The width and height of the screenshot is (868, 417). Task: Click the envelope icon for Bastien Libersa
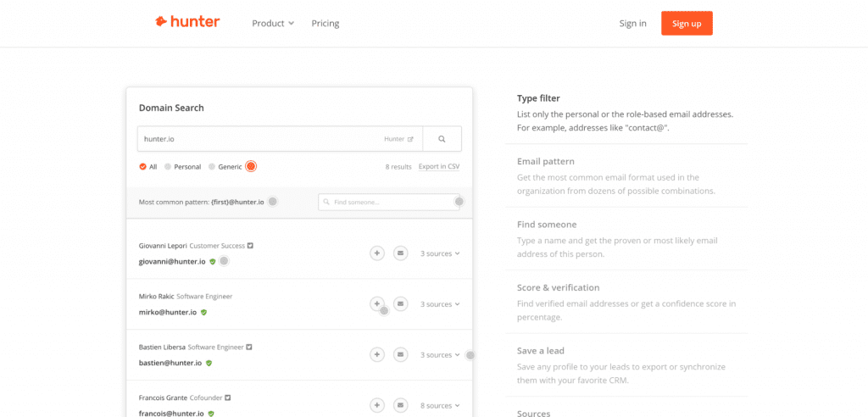401,354
